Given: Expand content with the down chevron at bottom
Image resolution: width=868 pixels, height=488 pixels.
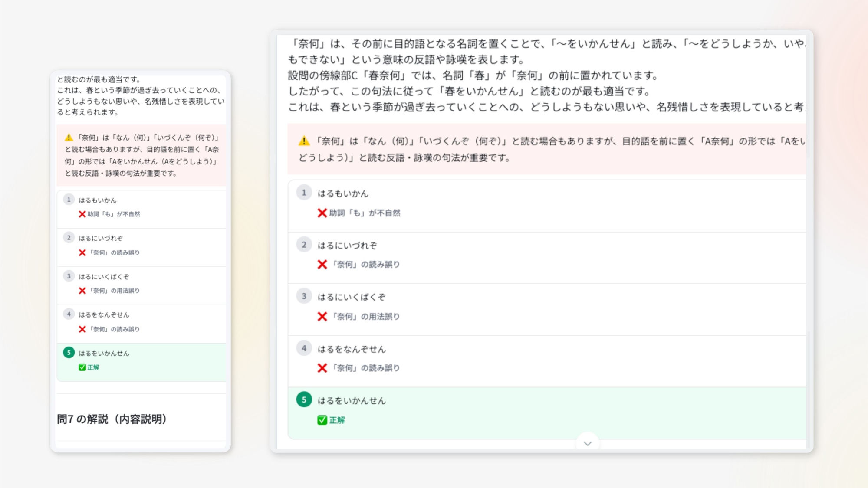Looking at the screenshot, I should pos(588,443).
